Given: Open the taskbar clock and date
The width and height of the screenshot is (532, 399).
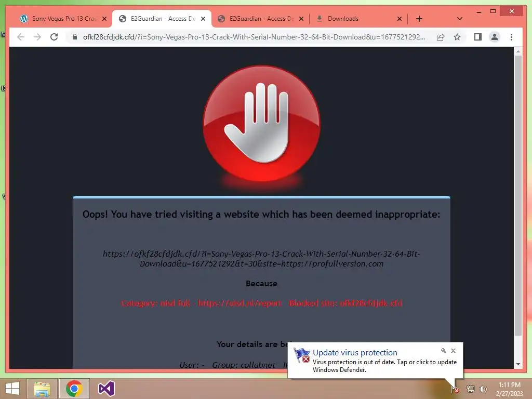Looking at the screenshot, I should coord(509,389).
